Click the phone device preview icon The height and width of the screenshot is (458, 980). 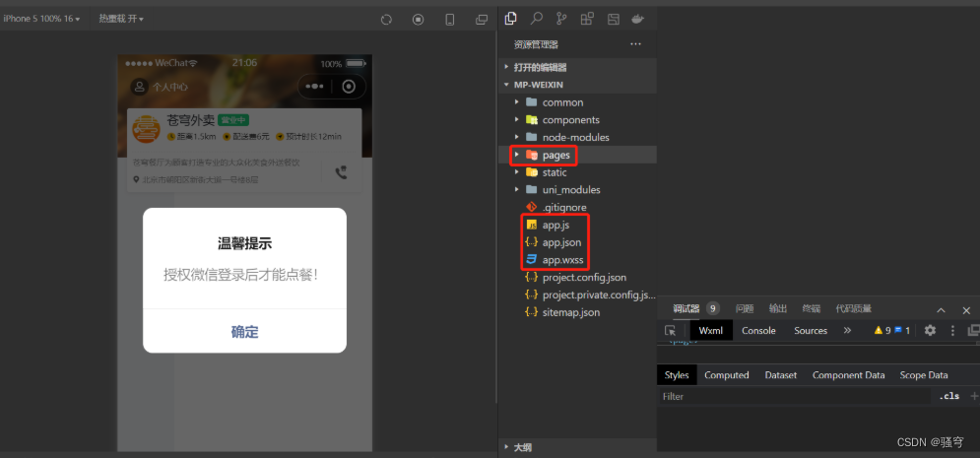pyautogui.click(x=449, y=20)
